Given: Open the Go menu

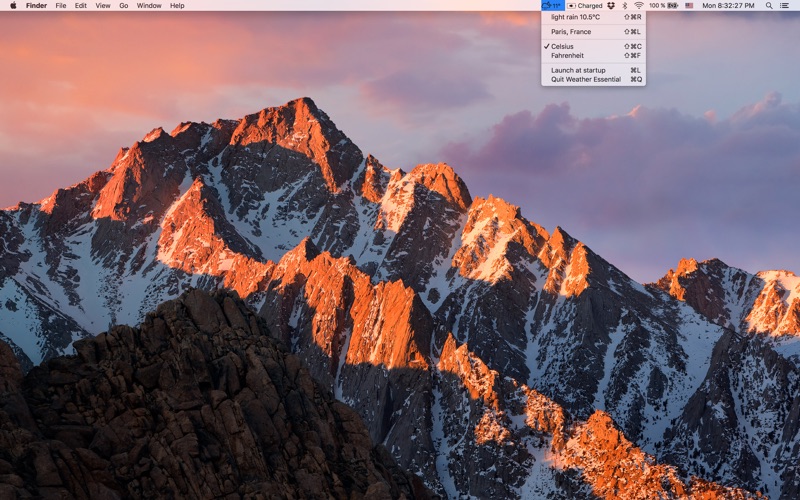Looking at the screenshot, I should 123,6.
